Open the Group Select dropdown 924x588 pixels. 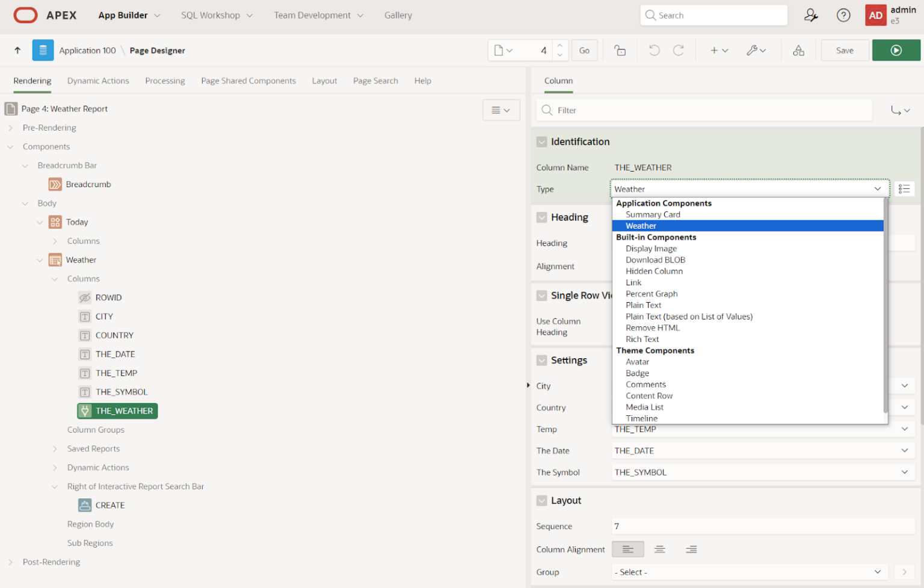click(750, 572)
